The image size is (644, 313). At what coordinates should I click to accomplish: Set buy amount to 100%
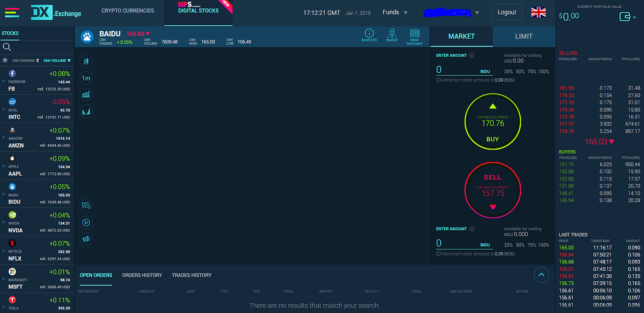[544, 71]
